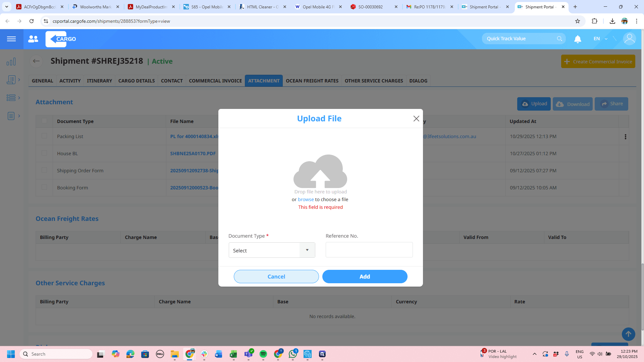This screenshot has height=362, width=644.
Task: Click the Reference No. input field
Action: 369,250
